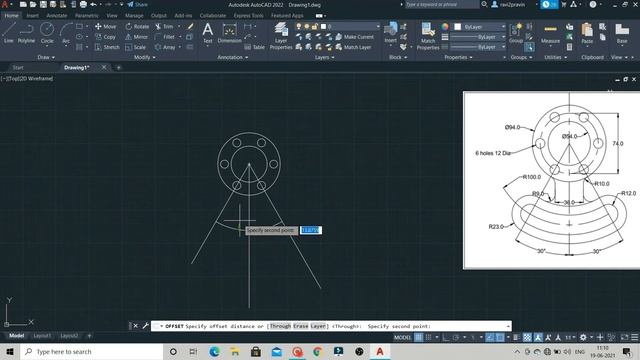Image resolution: width=640 pixels, height=360 pixels.
Task: Select the Dimension tool
Action: [229, 33]
